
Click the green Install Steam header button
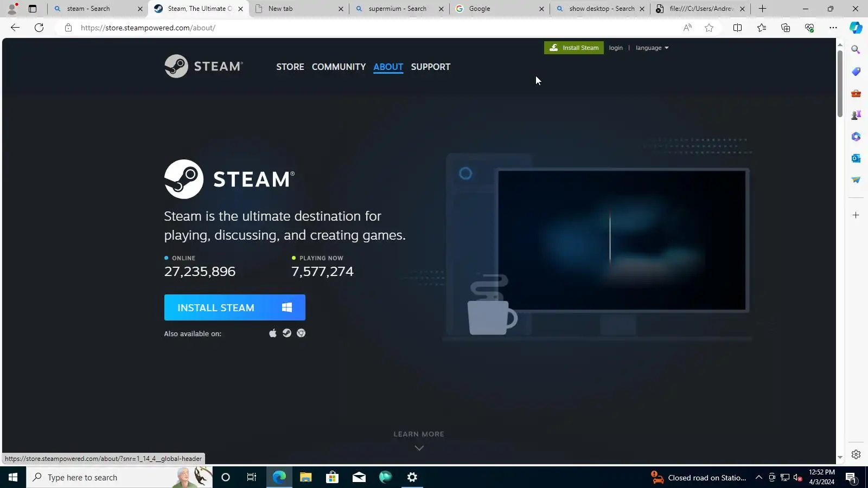click(574, 48)
